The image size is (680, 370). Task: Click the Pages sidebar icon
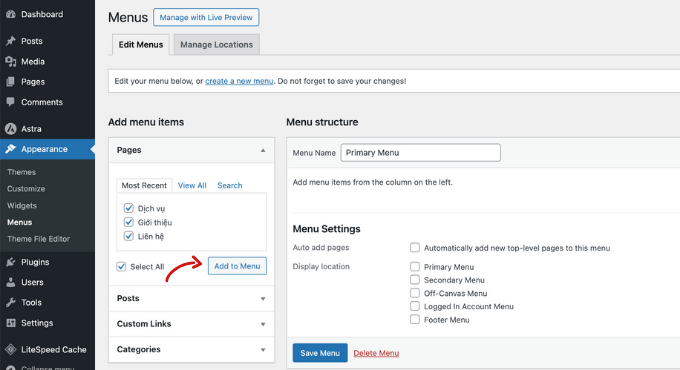tap(11, 82)
